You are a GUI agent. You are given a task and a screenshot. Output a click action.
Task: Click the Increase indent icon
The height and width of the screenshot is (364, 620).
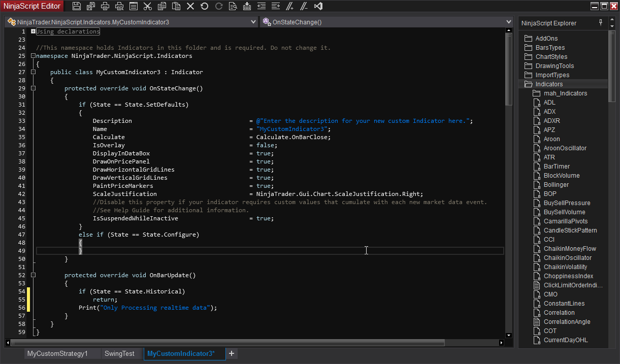pyautogui.click(x=275, y=6)
